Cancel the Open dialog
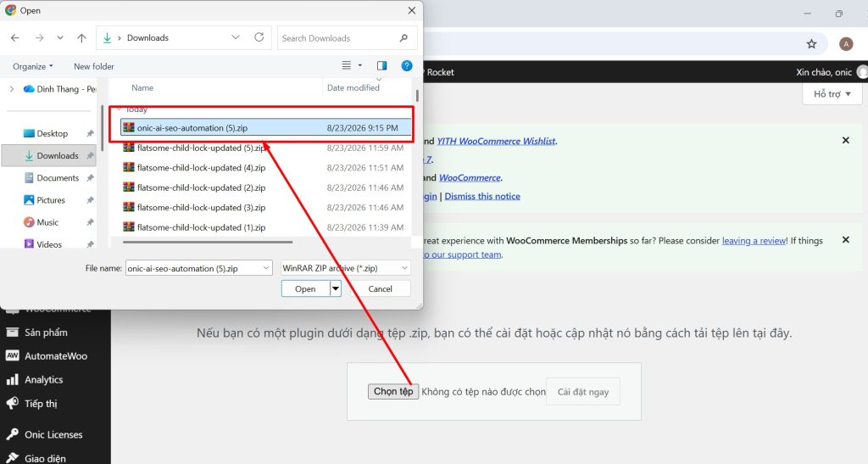This screenshot has height=464, width=868. (380, 288)
